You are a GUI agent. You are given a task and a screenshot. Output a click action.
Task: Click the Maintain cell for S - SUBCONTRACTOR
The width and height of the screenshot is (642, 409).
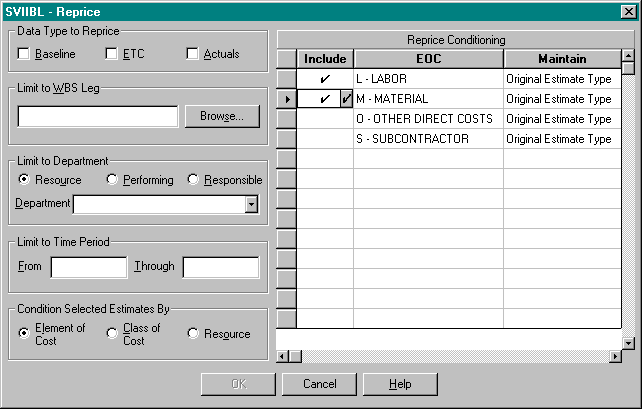point(560,139)
